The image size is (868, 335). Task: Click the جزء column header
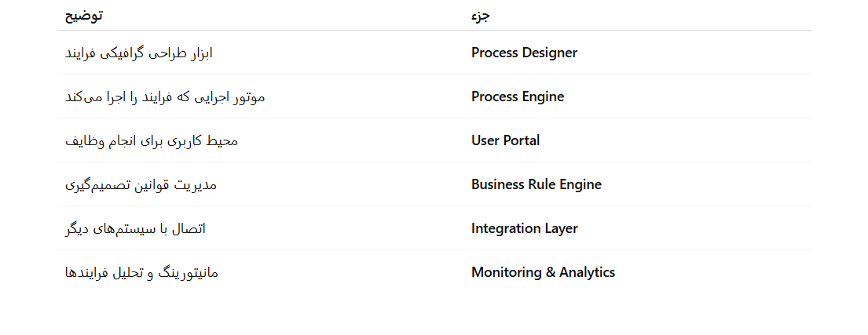click(481, 16)
